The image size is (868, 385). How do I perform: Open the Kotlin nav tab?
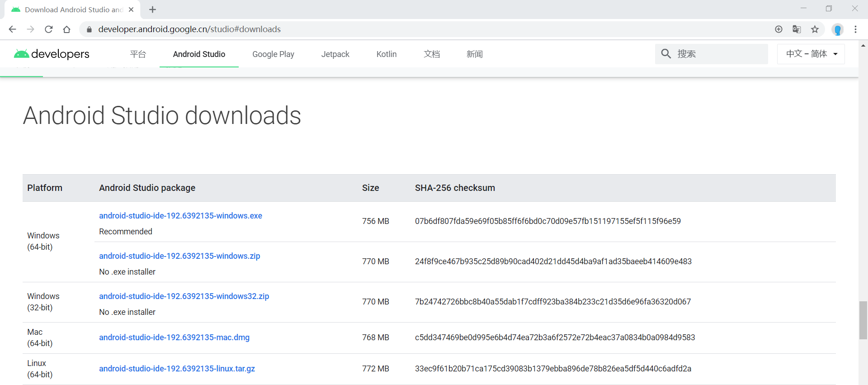tap(387, 54)
